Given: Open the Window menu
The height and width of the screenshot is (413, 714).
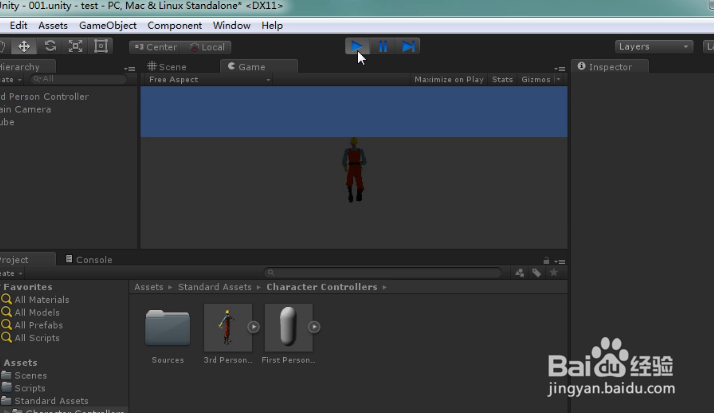Looking at the screenshot, I should [x=231, y=25].
